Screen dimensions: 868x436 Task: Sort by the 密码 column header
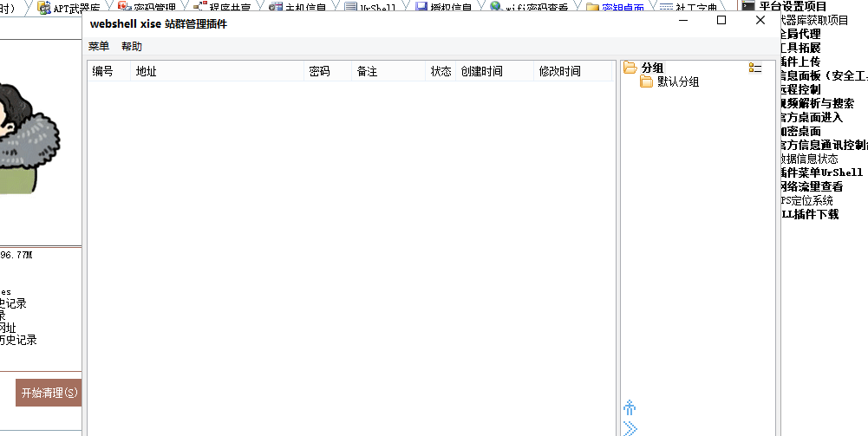[x=327, y=71]
